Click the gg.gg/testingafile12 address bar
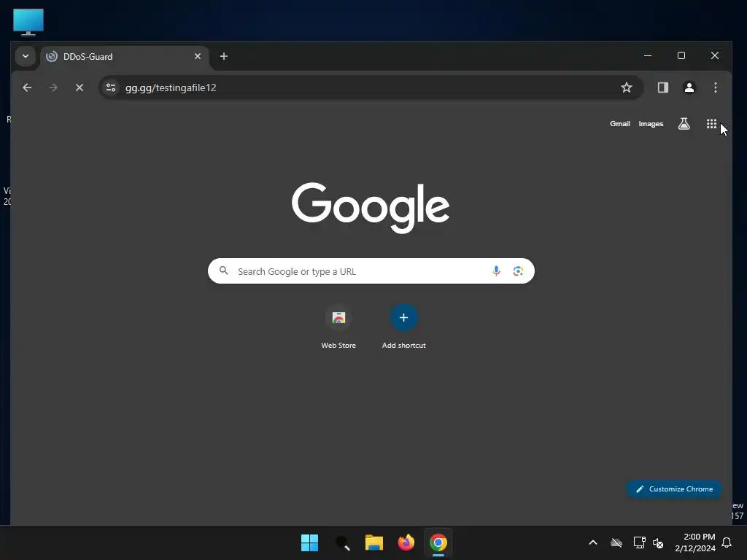 point(371,87)
